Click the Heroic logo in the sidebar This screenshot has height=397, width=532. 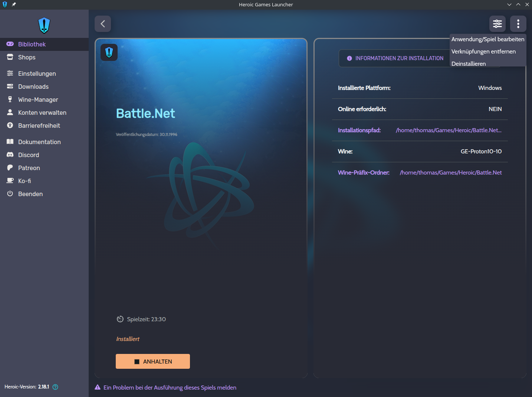44,25
